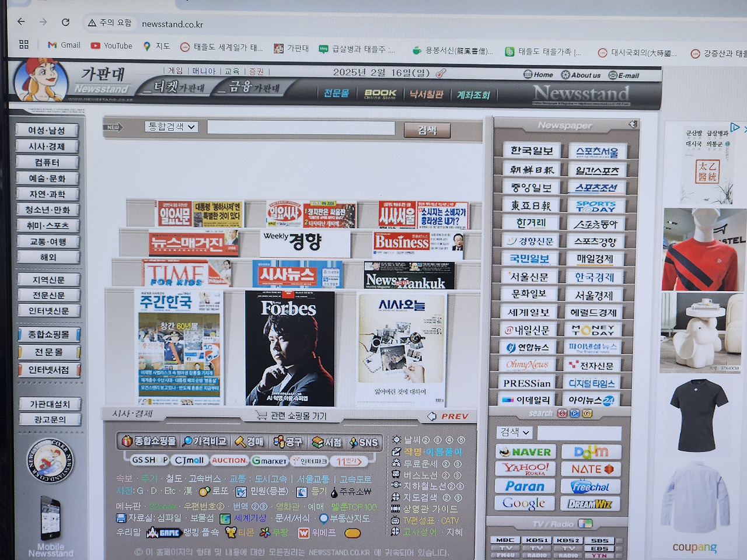747x560 pixels.
Task: Select the 티켓 가판대 tab
Action: 178,87
